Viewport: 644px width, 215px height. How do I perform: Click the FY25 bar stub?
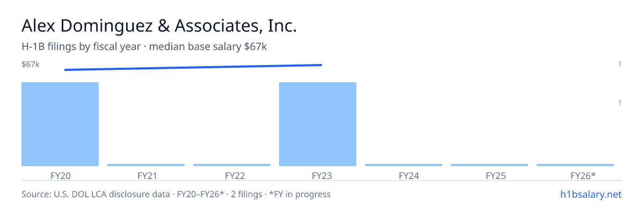click(x=489, y=165)
